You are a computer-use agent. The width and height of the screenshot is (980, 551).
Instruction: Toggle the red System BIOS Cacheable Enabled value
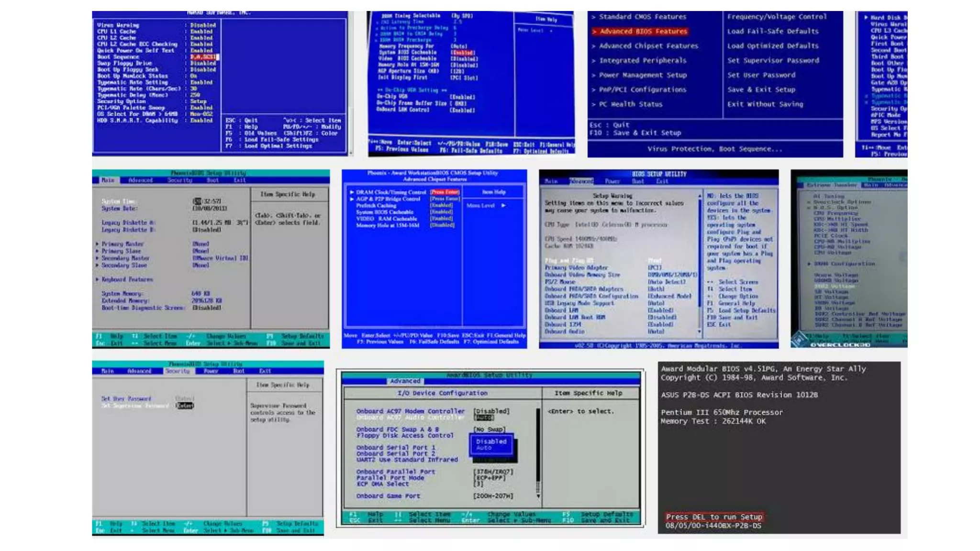[462, 53]
